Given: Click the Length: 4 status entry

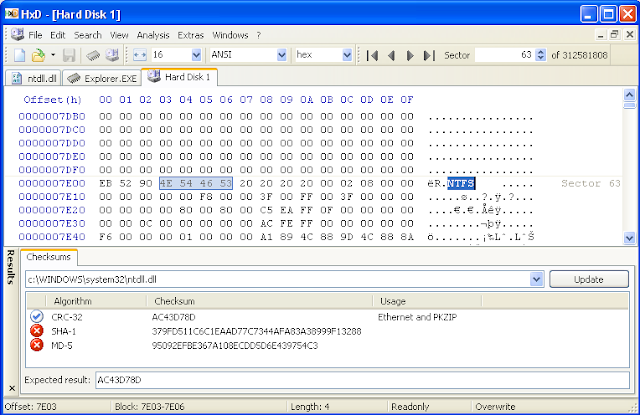Looking at the screenshot, I should (310, 407).
